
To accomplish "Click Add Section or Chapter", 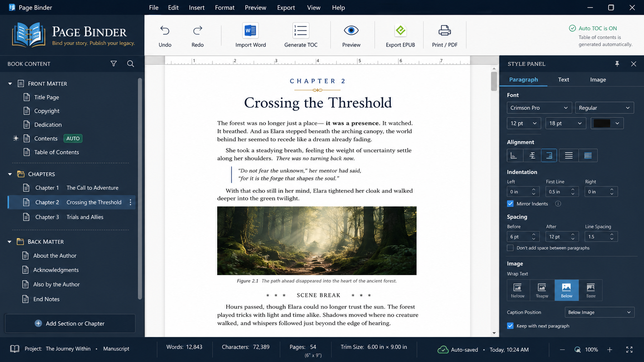I will [70, 324].
